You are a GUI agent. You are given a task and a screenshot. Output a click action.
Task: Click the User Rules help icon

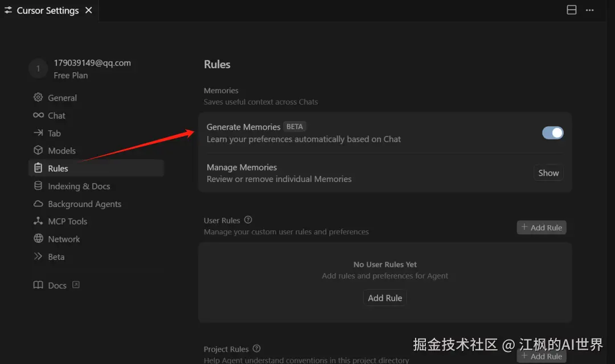click(x=248, y=220)
